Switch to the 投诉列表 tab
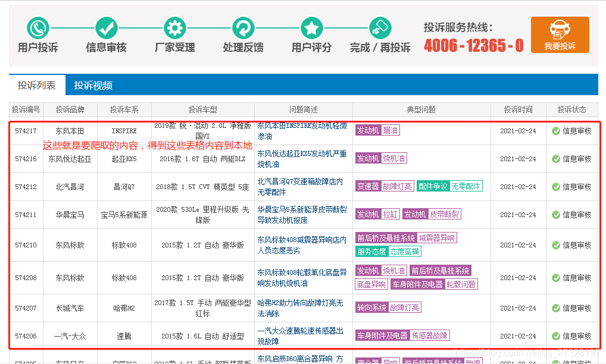 (x=37, y=85)
